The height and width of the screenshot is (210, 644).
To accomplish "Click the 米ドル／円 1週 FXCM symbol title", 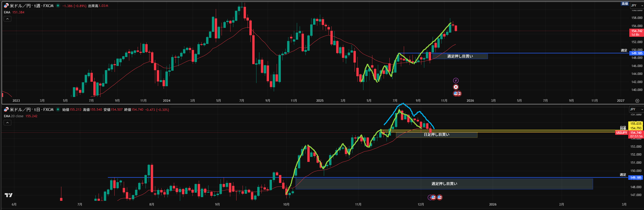I will click(31, 6).
